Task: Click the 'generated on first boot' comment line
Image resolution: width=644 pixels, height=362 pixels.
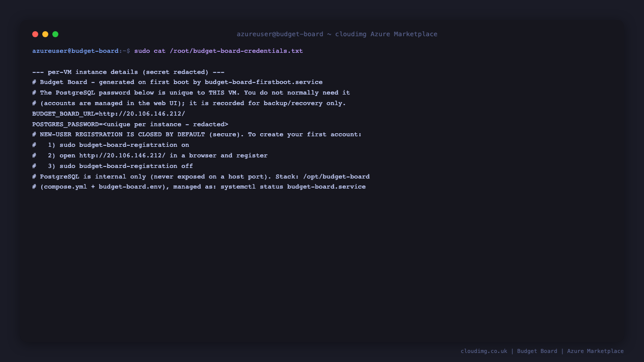Action: click(x=178, y=82)
